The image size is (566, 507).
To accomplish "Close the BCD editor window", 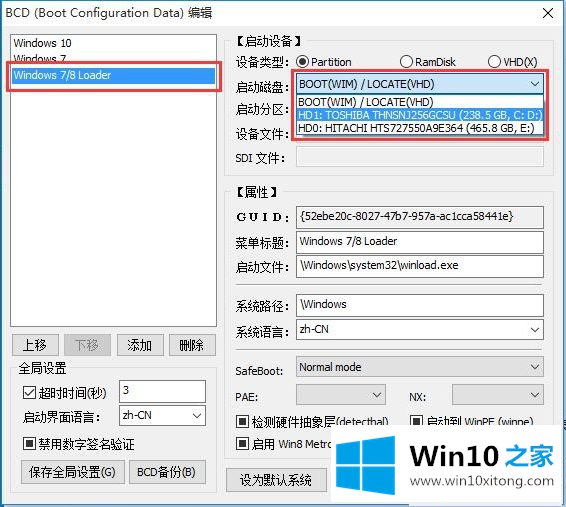I will click(548, 13).
